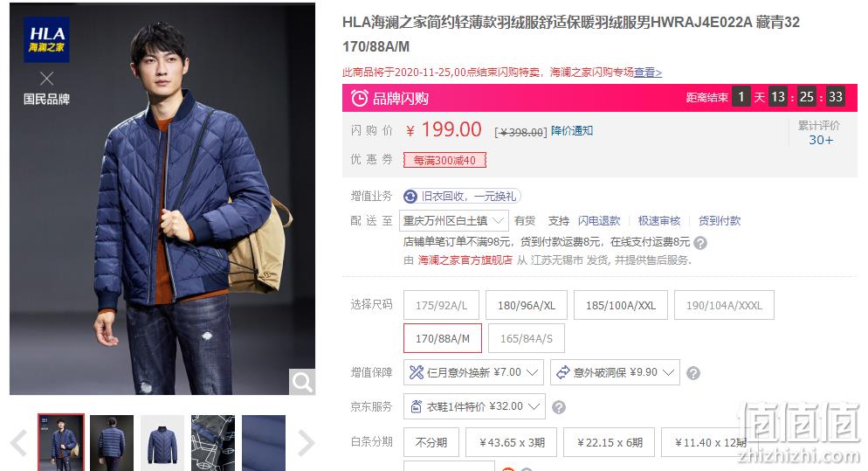Select size 180/96A/XL
The height and width of the screenshot is (471, 868).
tap(527, 305)
